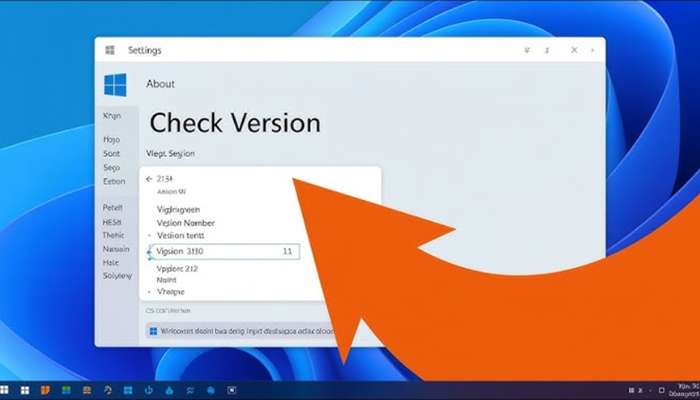Open the tan-colored app icon on taskbar
Viewport: 700px width, 400px height.
click(x=87, y=391)
